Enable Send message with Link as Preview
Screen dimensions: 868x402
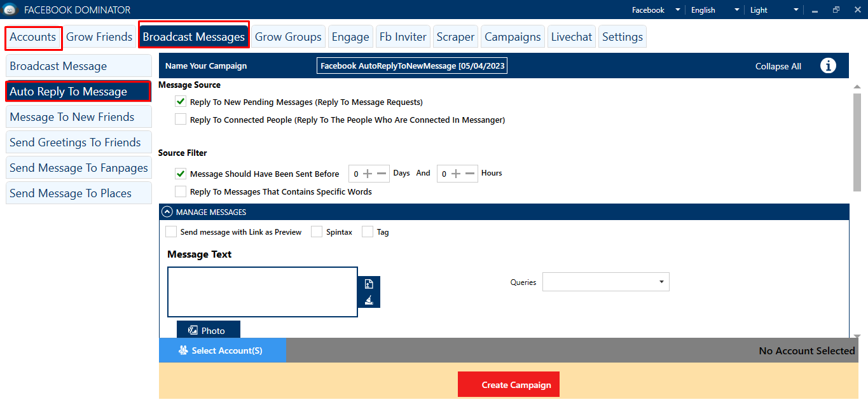coord(171,232)
